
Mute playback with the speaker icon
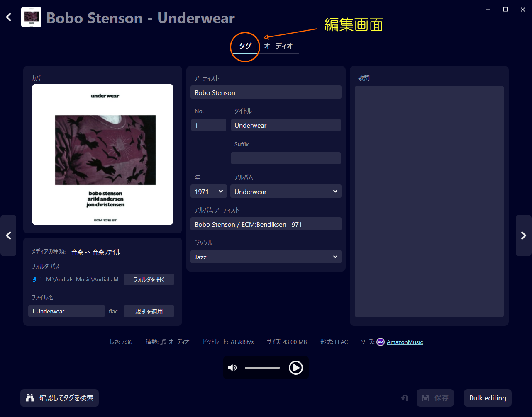pos(232,368)
